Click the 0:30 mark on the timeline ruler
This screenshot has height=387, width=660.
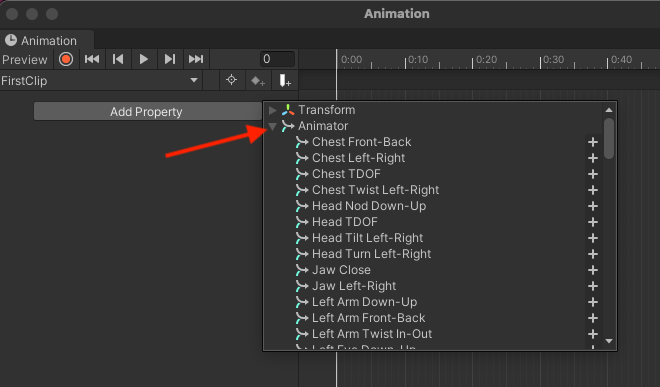(553, 60)
